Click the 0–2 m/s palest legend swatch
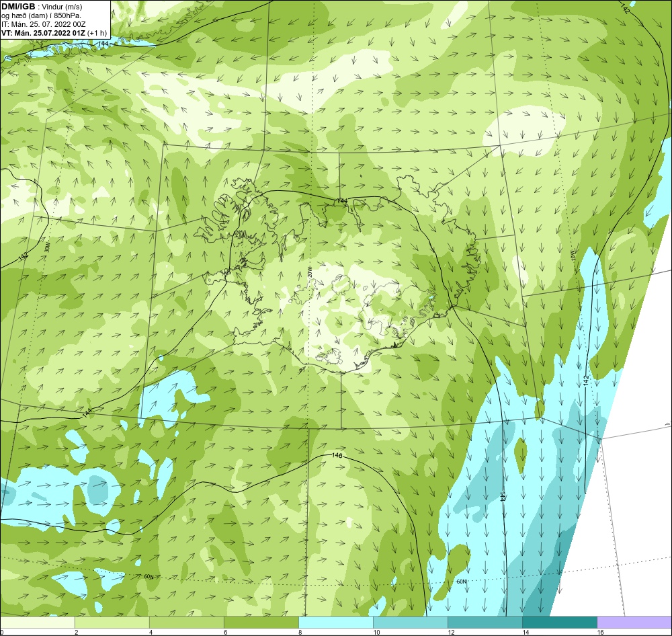Screen dimensions: 672x636 click(37, 623)
